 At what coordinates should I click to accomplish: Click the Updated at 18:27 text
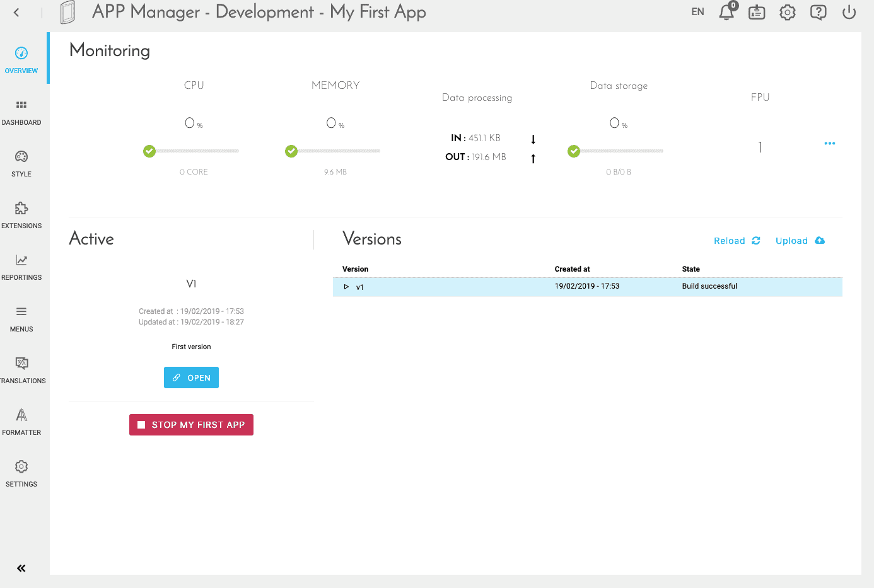point(191,322)
